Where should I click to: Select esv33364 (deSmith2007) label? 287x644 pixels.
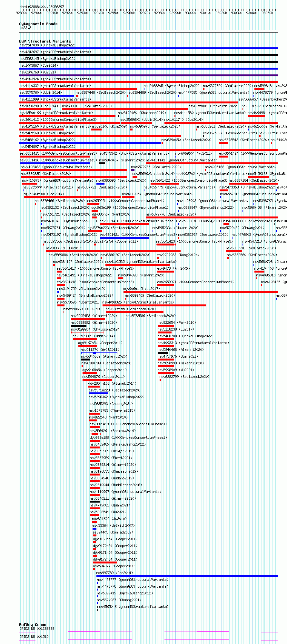(114, 525)
